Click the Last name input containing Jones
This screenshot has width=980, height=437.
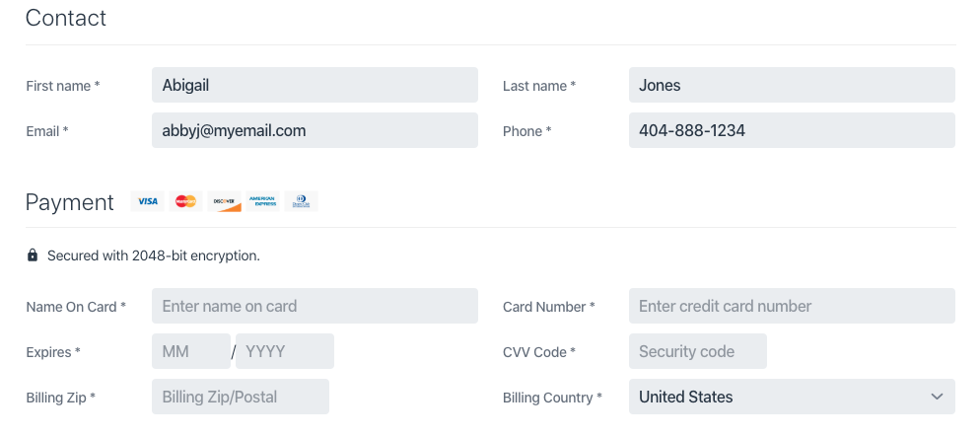[x=791, y=85]
